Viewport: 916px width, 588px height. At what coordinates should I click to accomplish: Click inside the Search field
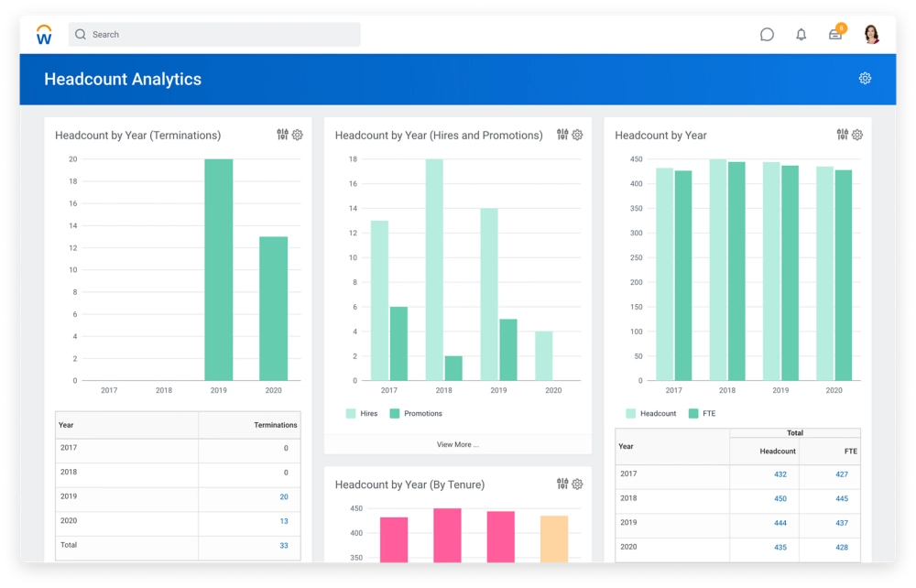pyautogui.click(x=213, y=35)
